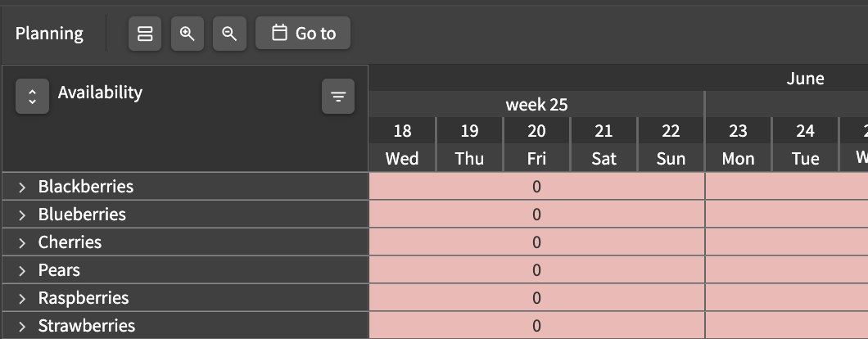Screen dimensions: 868x339
Task: Click the row layout toggle icon
Action: click(145, 34)
